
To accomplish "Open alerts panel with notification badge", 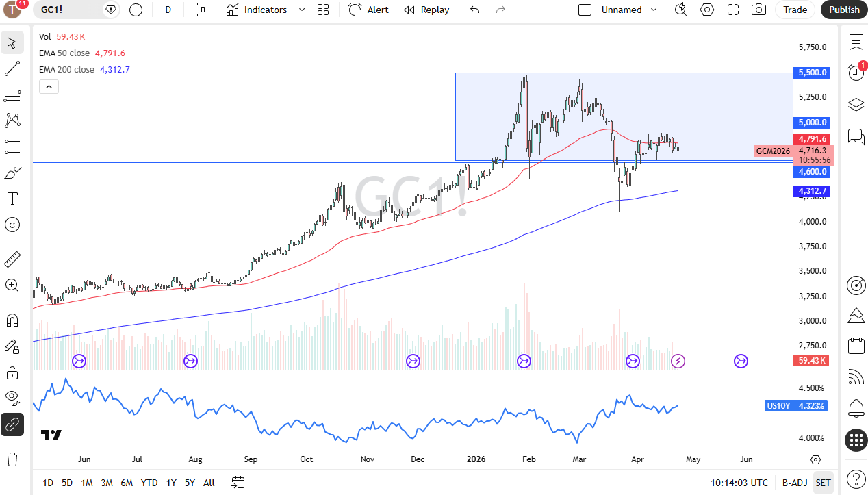I will point(856,72).
